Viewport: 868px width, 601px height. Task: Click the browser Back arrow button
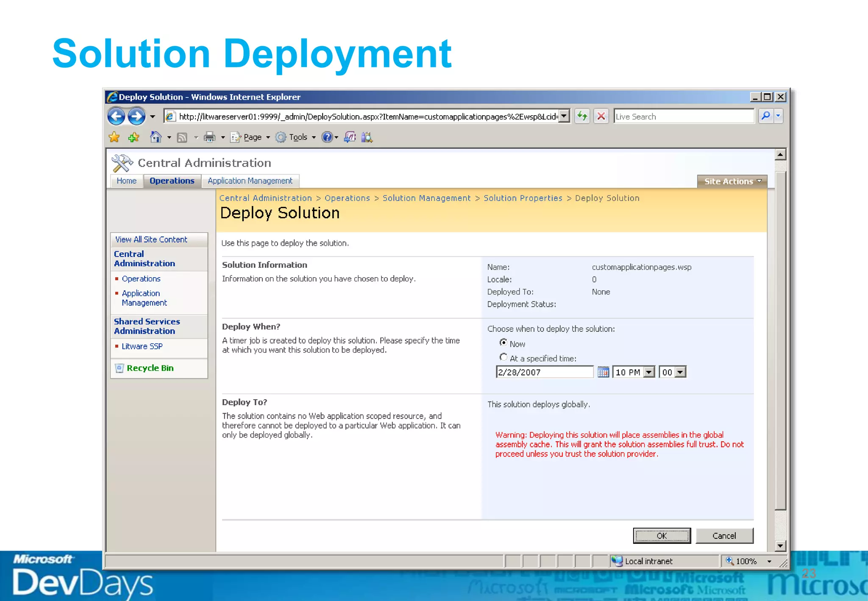pyautogui.click(x=116, y=116)
